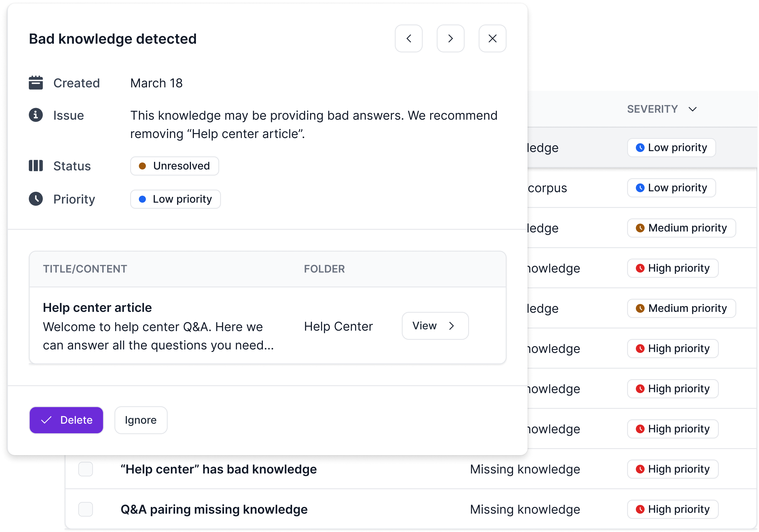The image size is (759, 532).
Task: Open the SEVERITY column sort dropdown
Action: pos(693,109)
